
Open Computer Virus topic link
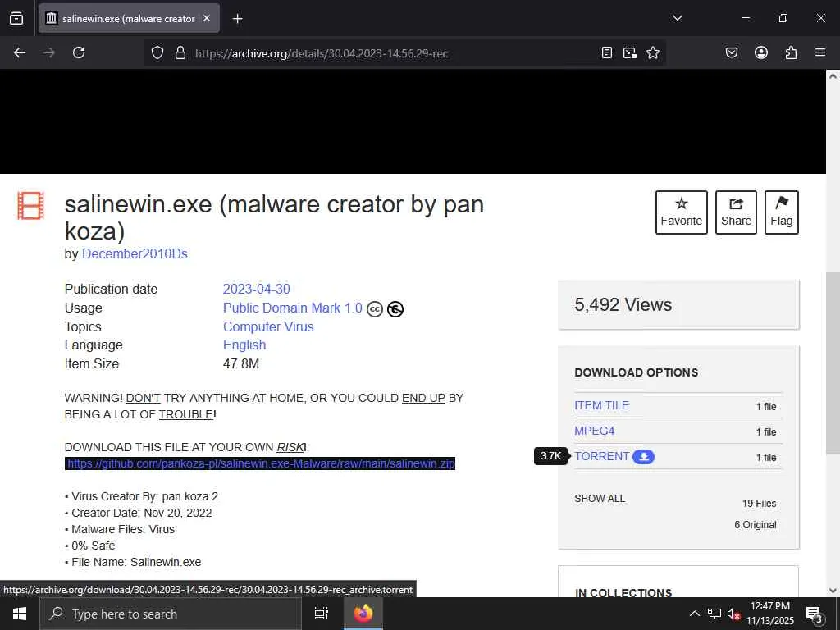click(268, 326)
